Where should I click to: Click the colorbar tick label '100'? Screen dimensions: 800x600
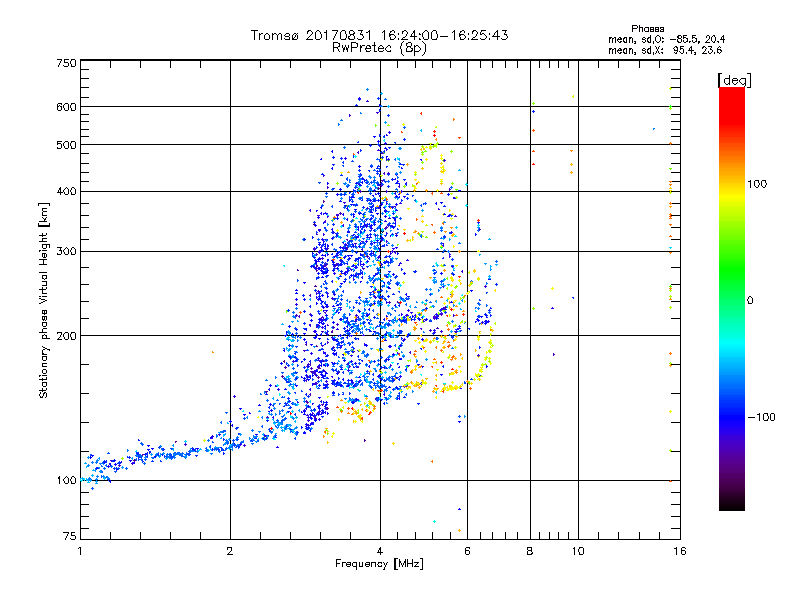click(x=757, y=184)
